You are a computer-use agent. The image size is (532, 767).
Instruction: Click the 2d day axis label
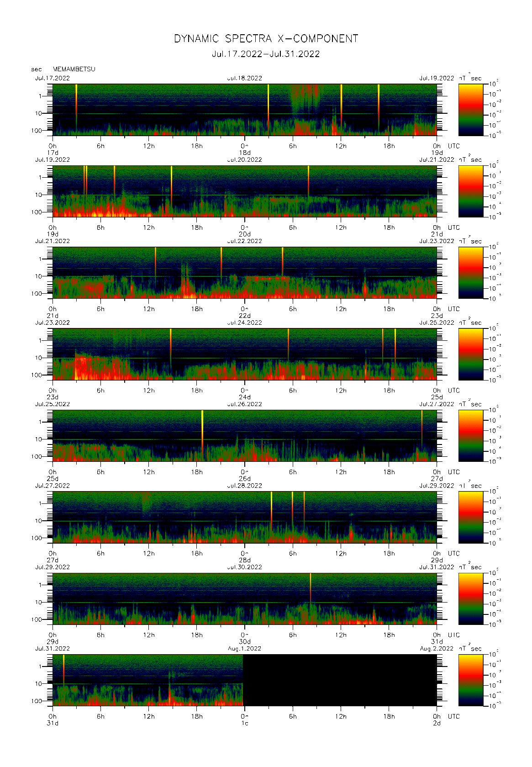(437, 723)
